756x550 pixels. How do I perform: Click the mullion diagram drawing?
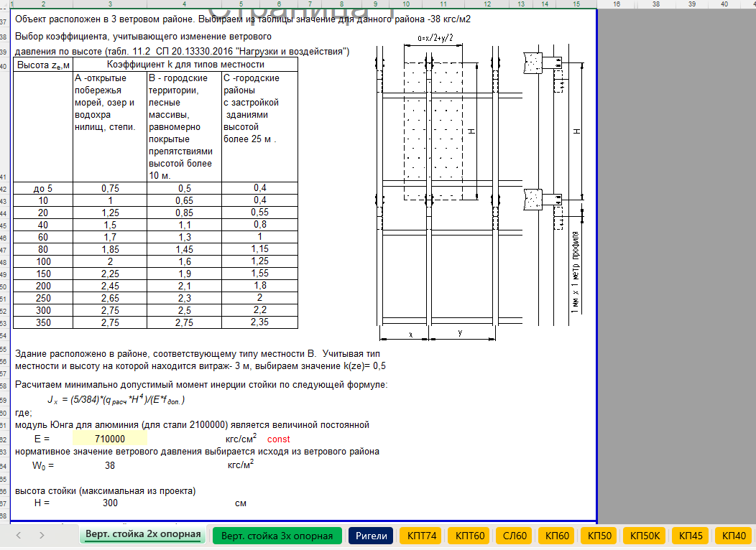(x=480, y=188)
